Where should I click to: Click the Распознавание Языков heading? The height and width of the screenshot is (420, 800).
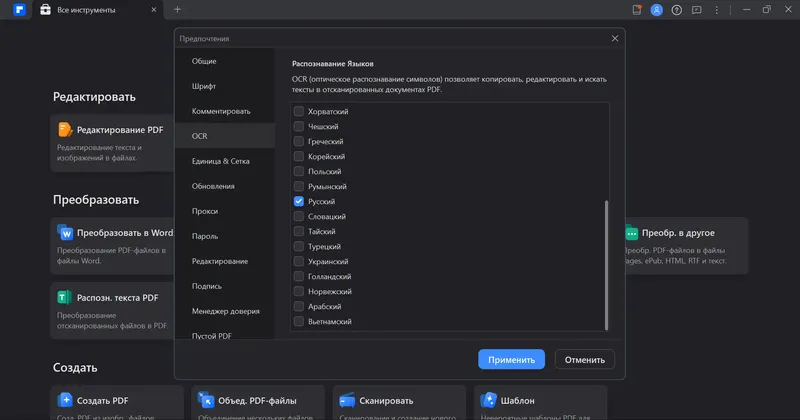[x=333, y=64]
